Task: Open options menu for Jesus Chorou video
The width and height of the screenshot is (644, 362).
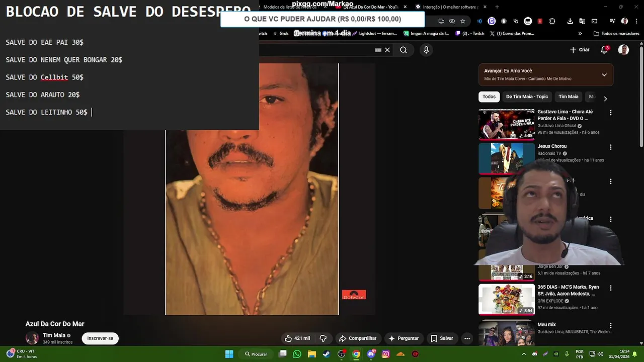Action: (611, 147)
